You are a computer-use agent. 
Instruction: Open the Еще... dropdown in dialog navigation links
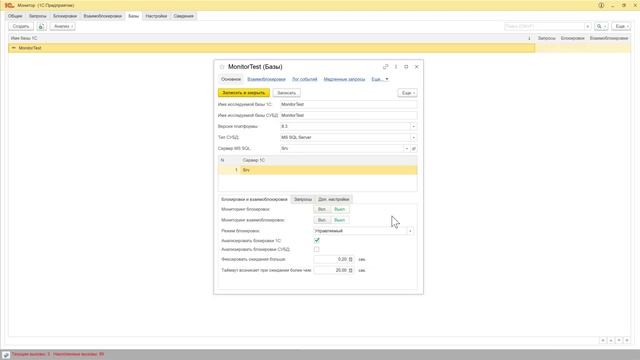(x=380, y=79)
